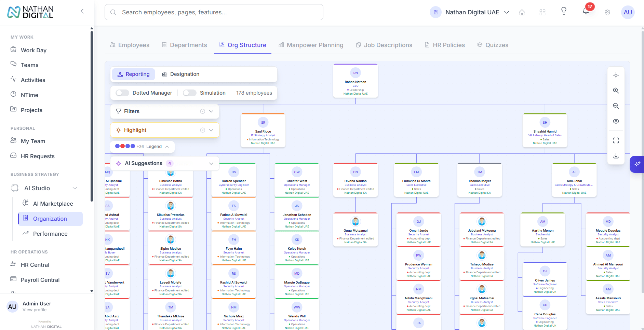Zoom in on the org chart
The width and height of the screenshot is (644, 330).
pos(616,91)
